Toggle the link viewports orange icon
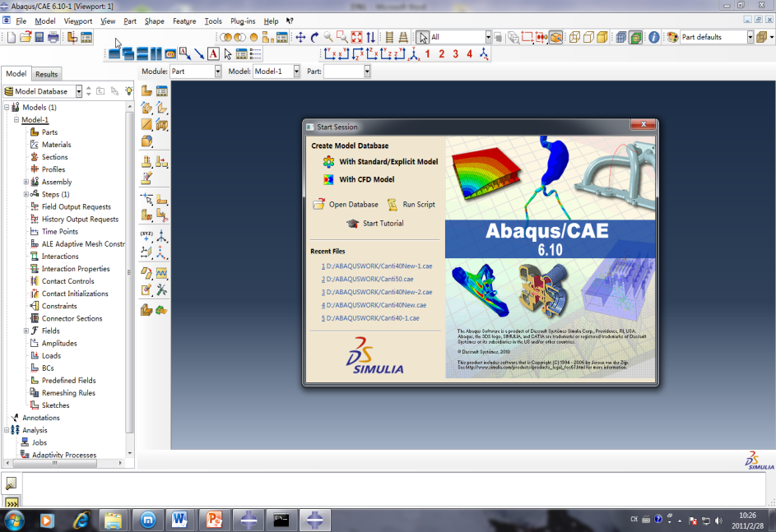The image size is (776, 532). point(170,54)
